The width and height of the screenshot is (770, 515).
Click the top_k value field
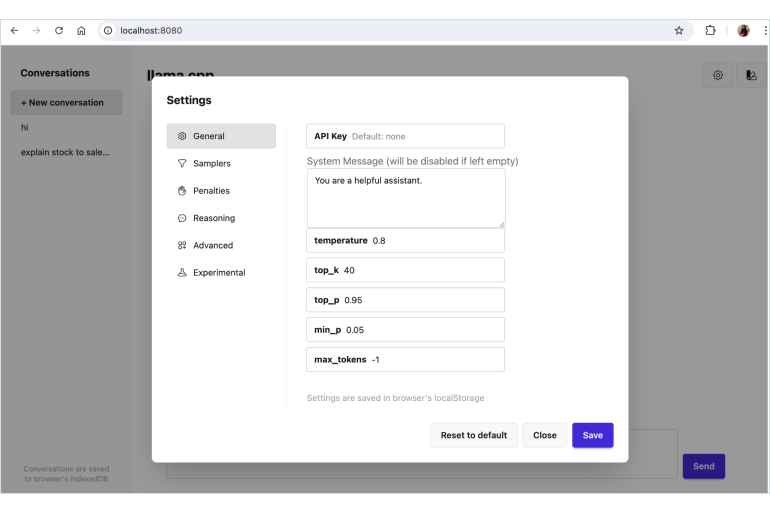405,270
